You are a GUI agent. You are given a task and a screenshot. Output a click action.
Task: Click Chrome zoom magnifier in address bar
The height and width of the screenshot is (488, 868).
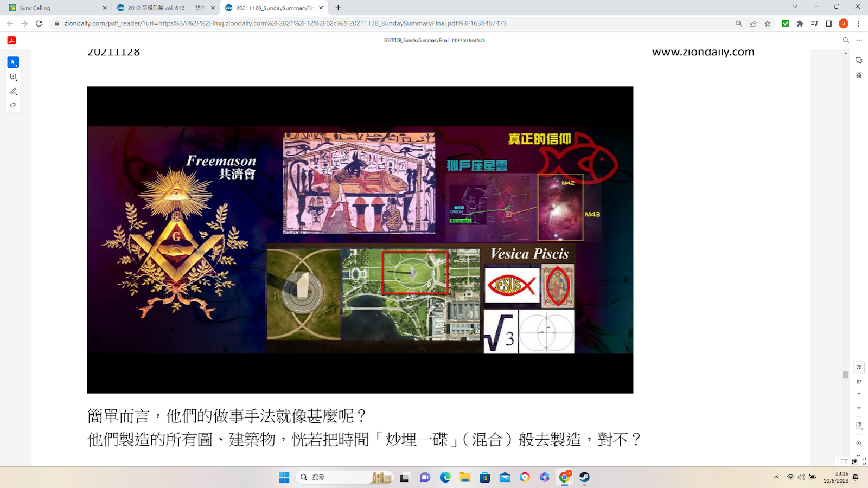click(738, 23)
